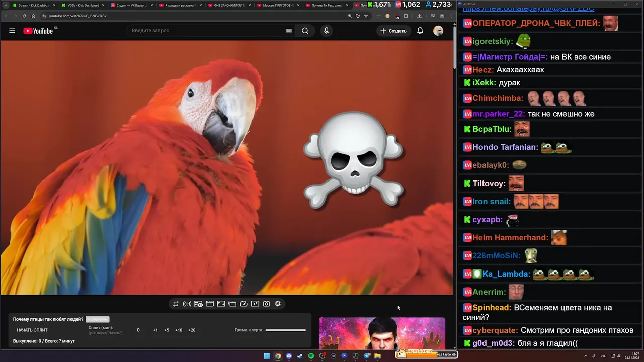The image size is (644, 362).
Task: Open the browser extensions puzzle icon
Action: coord(406,16)
